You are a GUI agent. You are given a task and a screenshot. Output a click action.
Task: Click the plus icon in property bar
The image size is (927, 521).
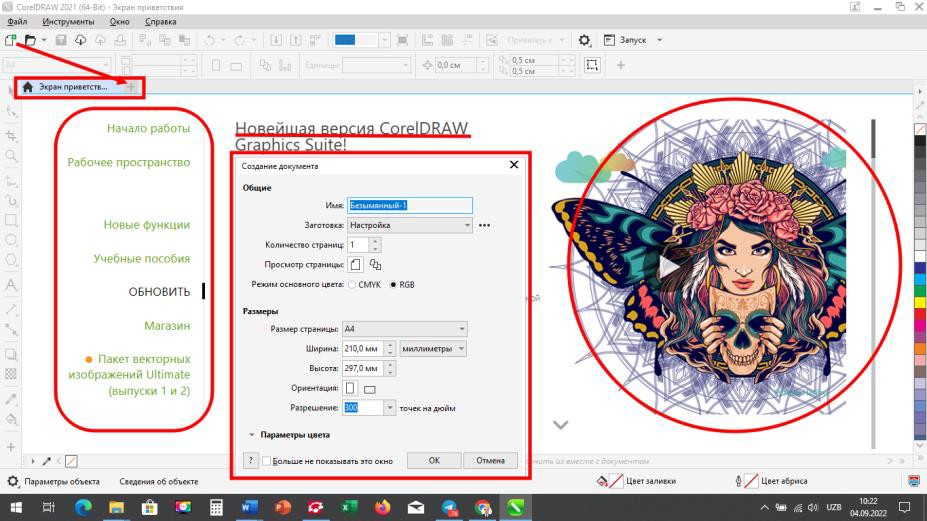pos(621,65)
